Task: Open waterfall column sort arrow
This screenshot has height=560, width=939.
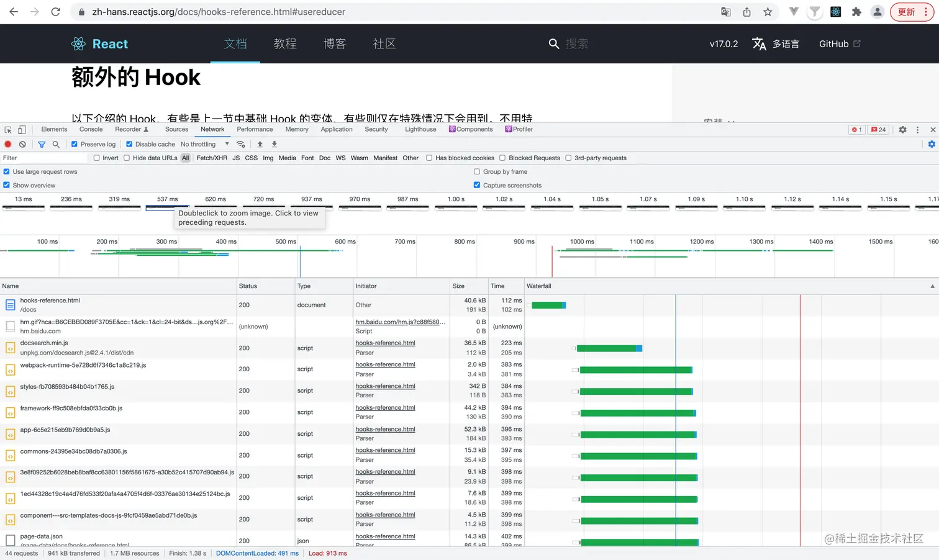Action: (x=932, y=286)
